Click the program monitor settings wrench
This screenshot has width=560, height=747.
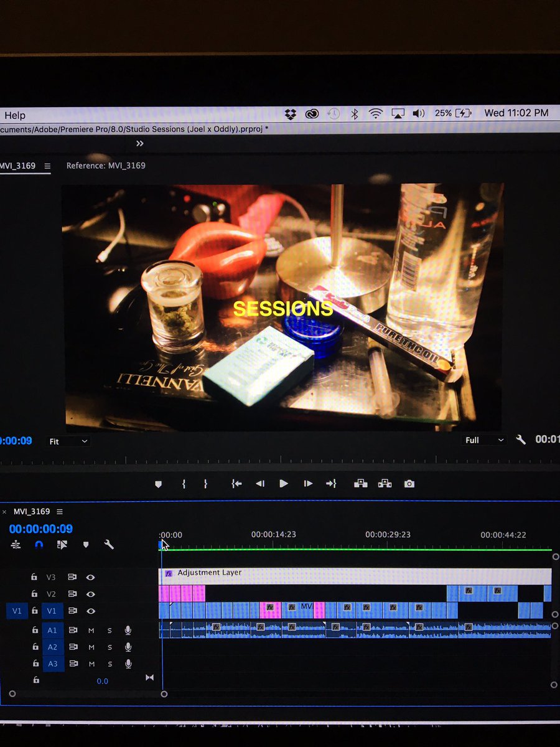click(x=521, y=439)
